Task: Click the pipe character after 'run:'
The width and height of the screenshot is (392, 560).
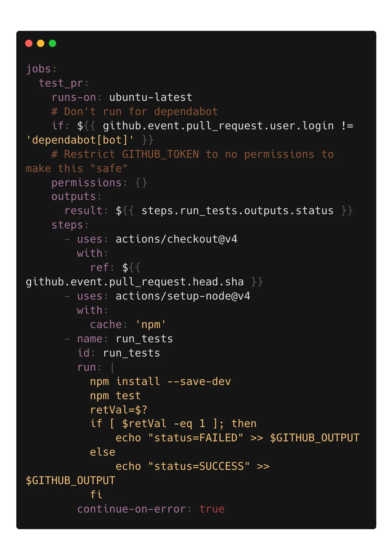Action: tap(112, 367)
